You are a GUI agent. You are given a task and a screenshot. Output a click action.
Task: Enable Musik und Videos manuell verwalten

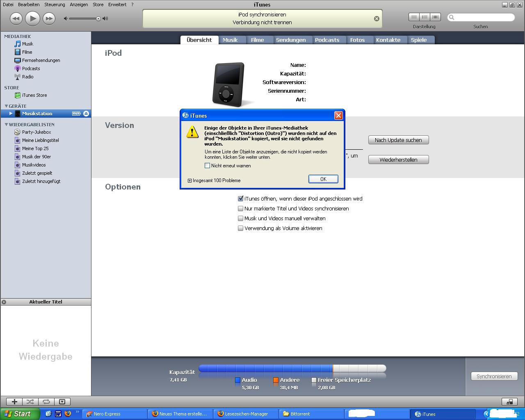[x=241, y=218]
